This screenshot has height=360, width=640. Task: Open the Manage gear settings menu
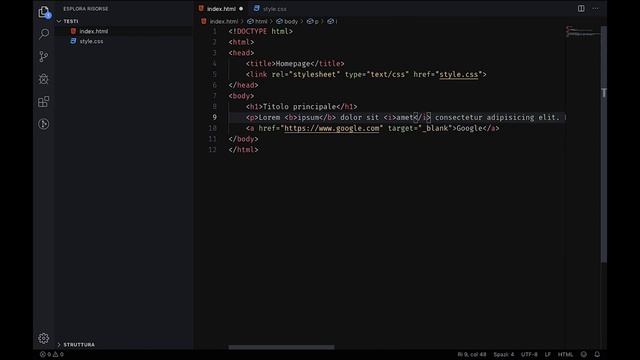click(x=44, y=338)
